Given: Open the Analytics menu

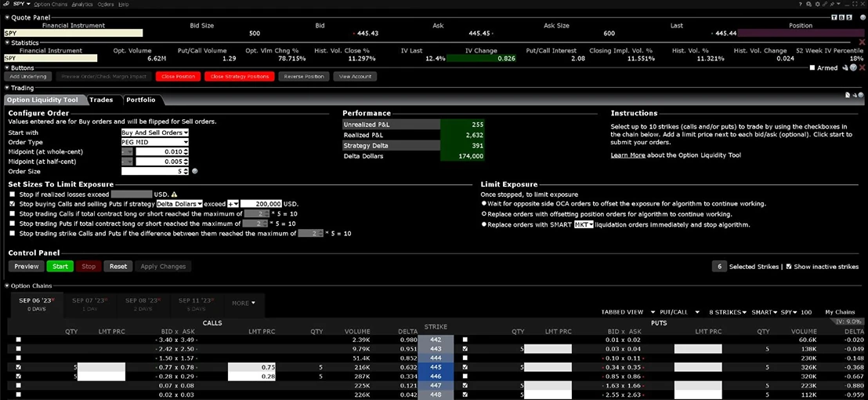Looking at the screenshot, I should pyautogui.click(x=82, y=4).
